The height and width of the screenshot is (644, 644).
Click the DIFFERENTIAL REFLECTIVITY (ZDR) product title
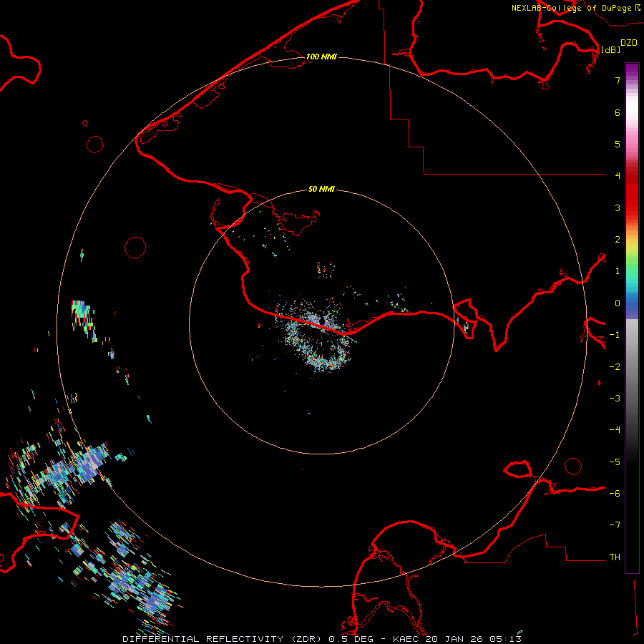tap(223, 639)
